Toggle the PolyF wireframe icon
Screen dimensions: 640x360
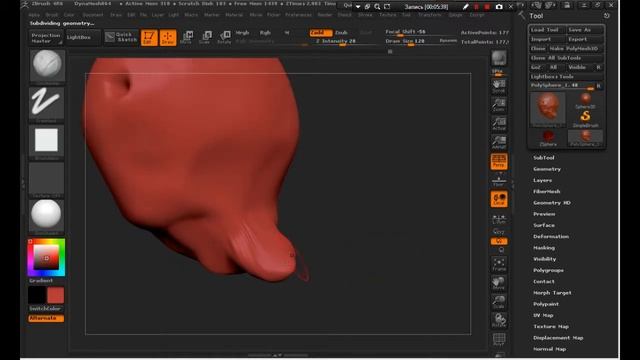point(499,340)
